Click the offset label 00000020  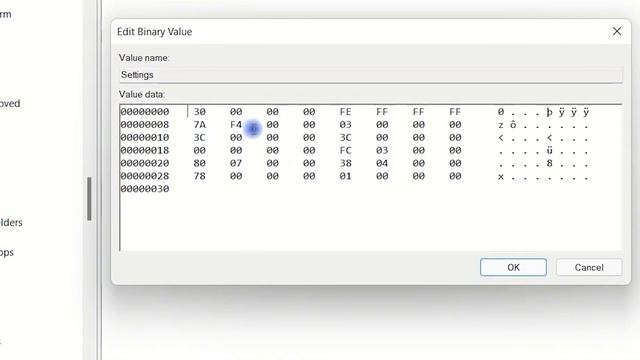(144, 163)
